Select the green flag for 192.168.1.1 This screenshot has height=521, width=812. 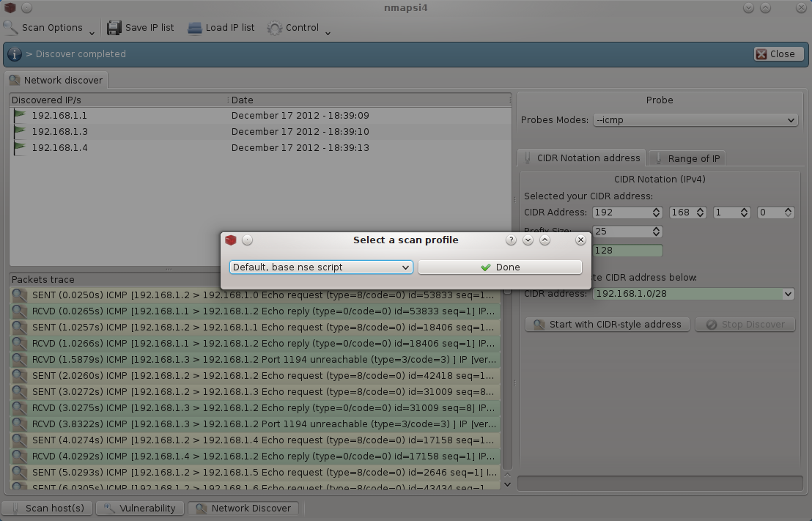(x=19, y=116)
